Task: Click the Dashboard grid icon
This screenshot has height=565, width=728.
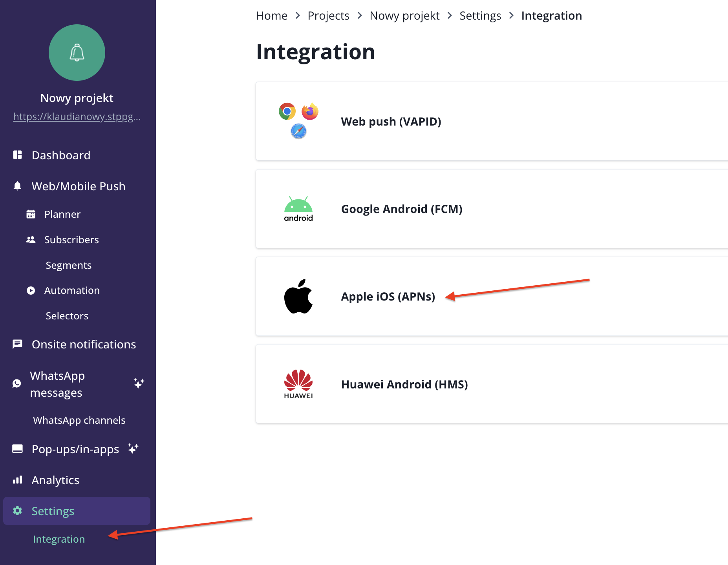Action: coord(18,155)
